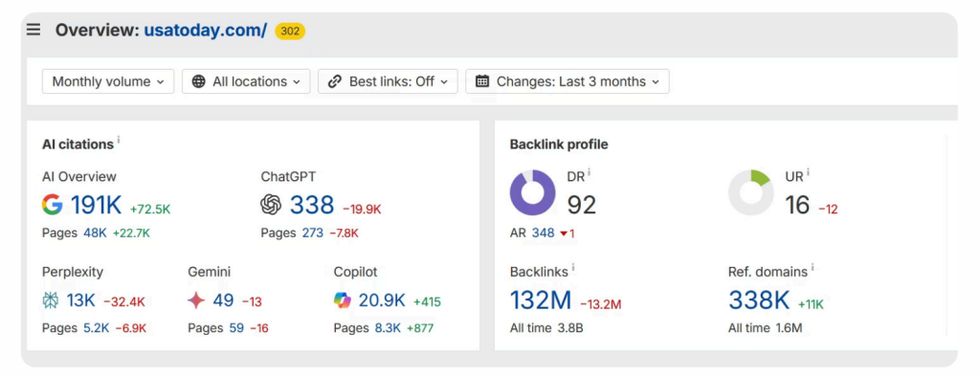Open ChatGPT pages 273

(x=313, y=233)
